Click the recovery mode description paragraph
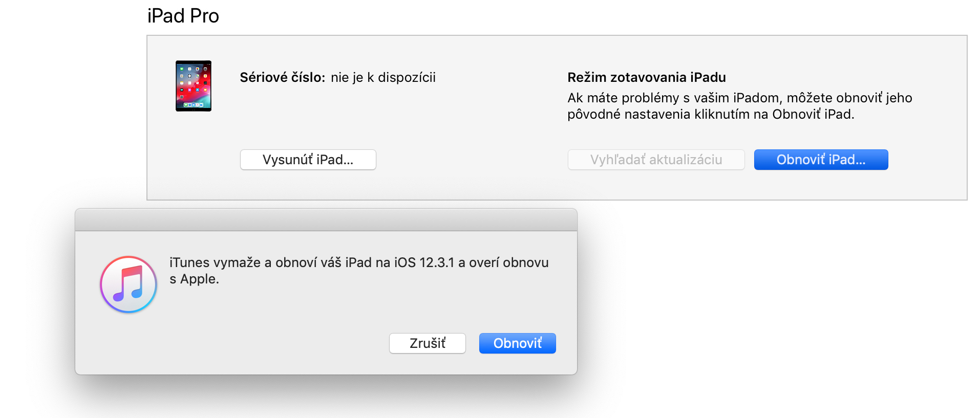 pos(740,106)
